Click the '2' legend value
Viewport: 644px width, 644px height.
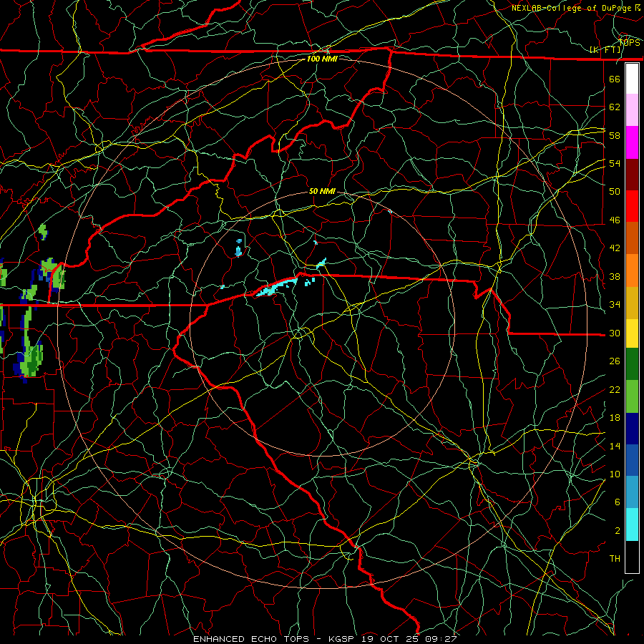(618, 531)
